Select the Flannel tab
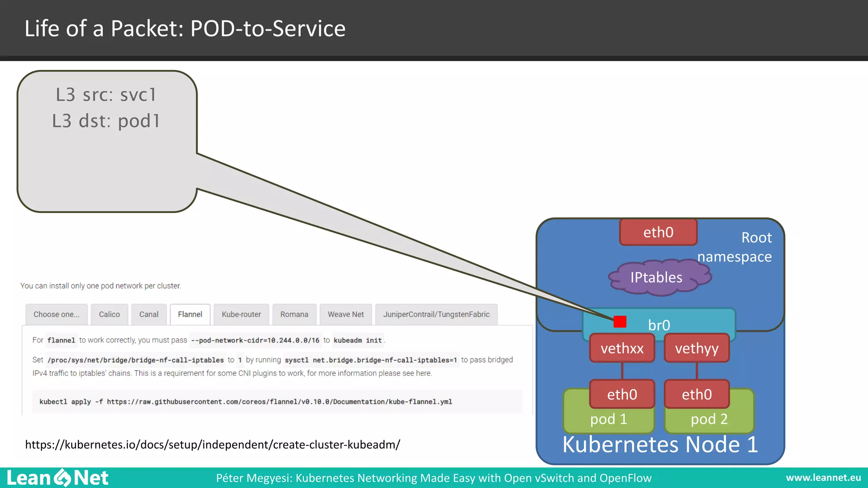The height and width of the screenshot is (488, 868). [x=190, y=314]
